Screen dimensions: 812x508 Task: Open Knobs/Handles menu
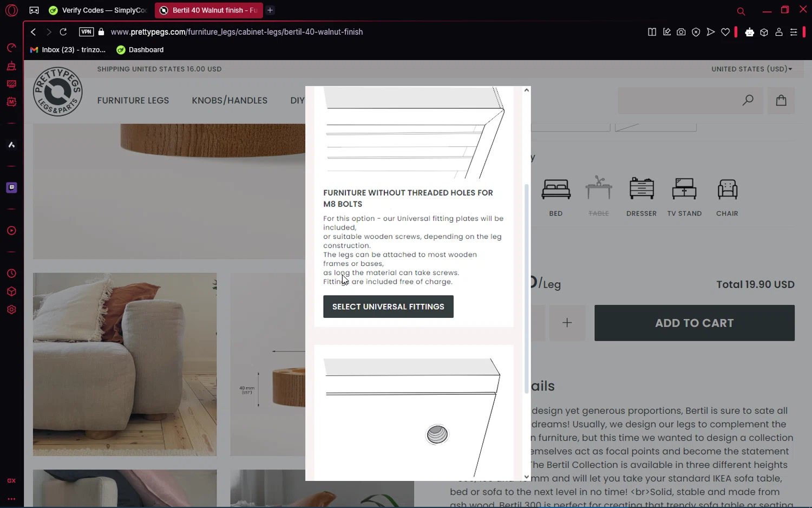230,101
